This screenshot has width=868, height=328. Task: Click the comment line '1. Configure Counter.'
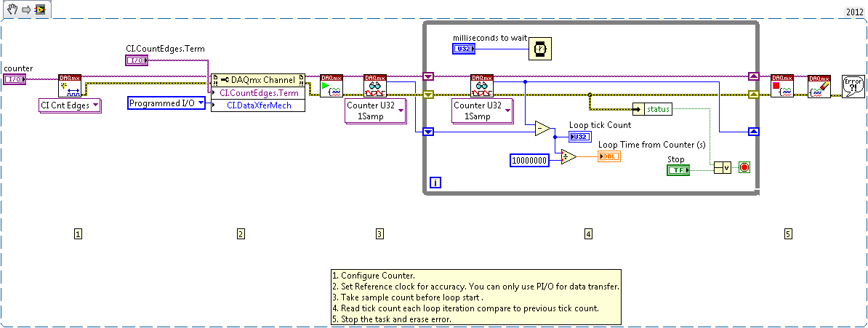tap(374, 276)
